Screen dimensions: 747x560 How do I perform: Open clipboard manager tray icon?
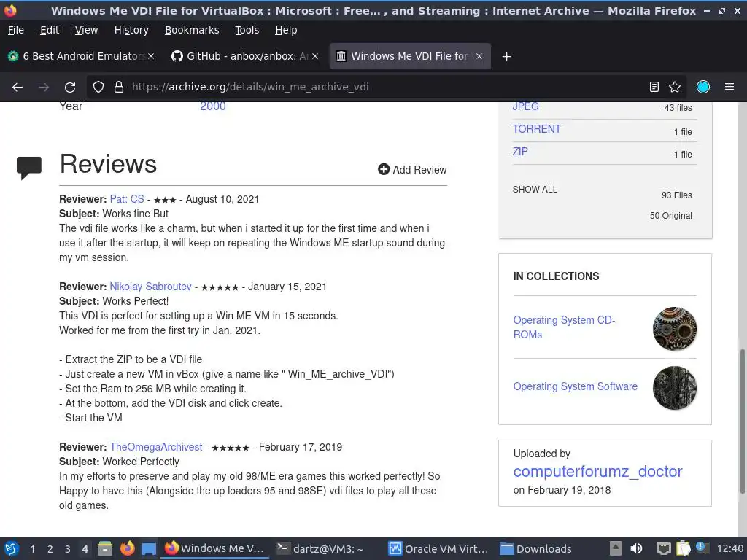point(683,548)
